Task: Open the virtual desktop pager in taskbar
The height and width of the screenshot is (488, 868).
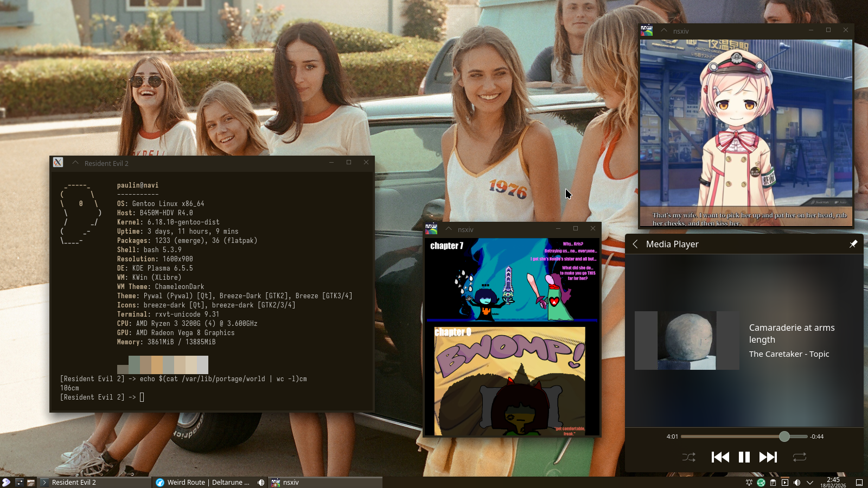Action: point(19,482)
